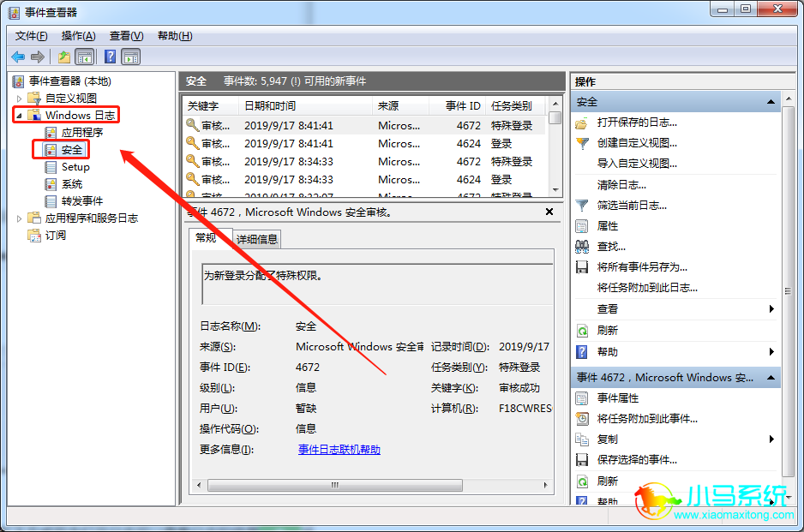
Task: Click the 保存选择的事件... save icon
Action: point(581,460)
